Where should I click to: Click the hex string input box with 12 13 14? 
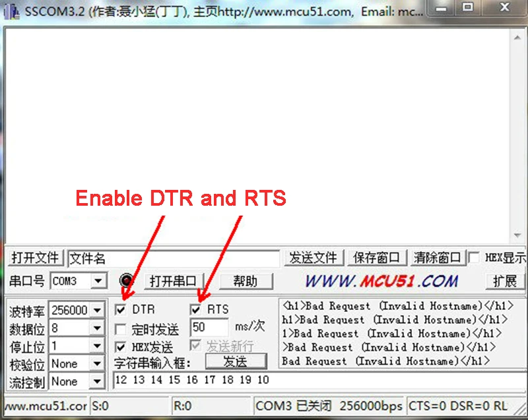click(x=320, y=380)
